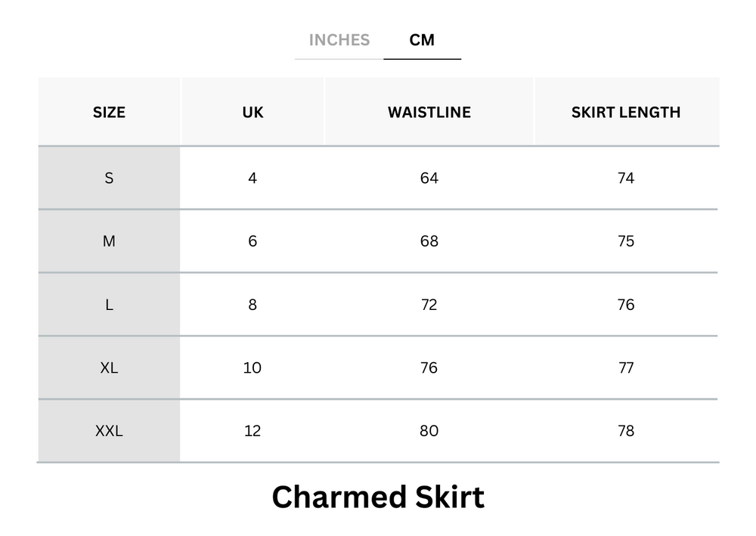Select the M size row label
Screen dimensions: 756x536
coord(109,241)
